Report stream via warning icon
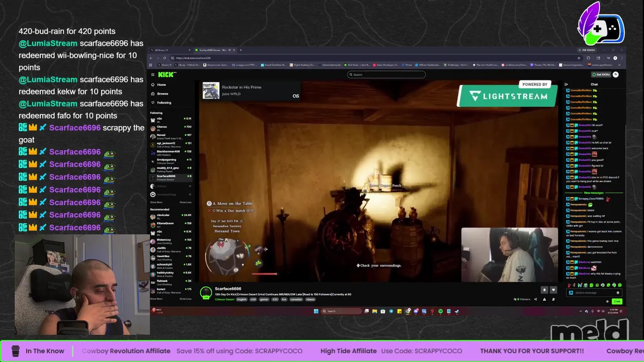644x362 pixels. click(544, 299)
